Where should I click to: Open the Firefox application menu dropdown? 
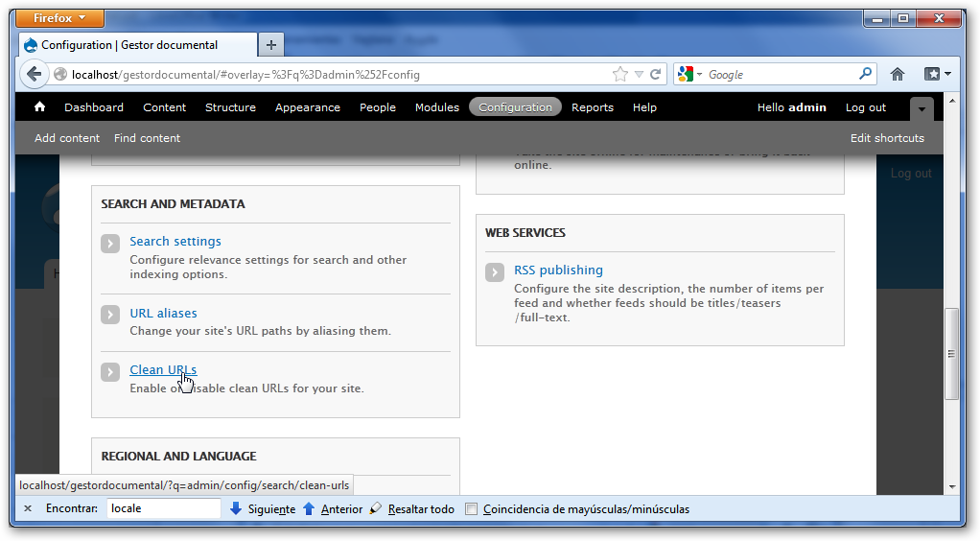click(x=60, y=18)
